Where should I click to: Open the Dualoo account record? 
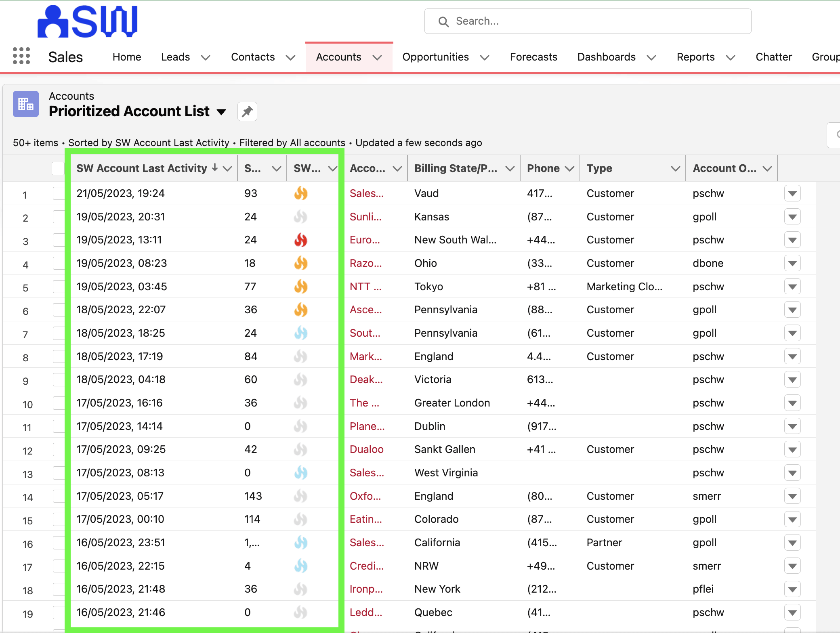pyautogui.click(x=366, y=449)
